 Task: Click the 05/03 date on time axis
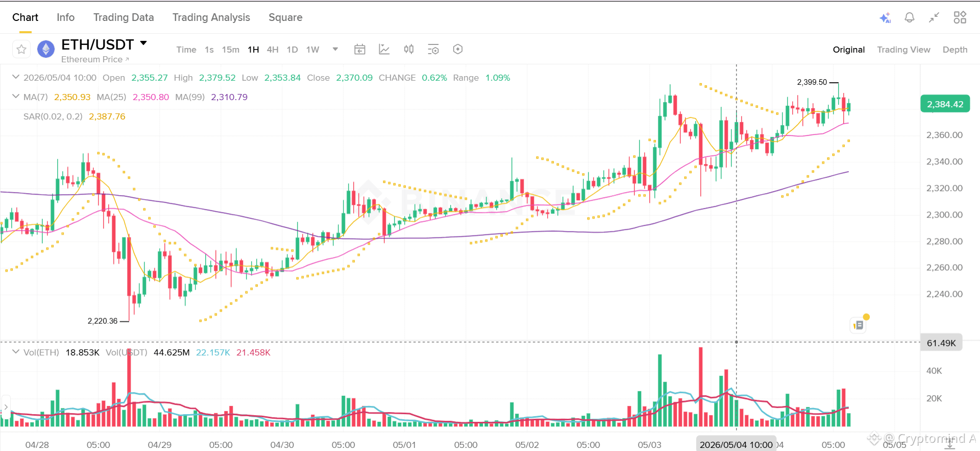pyautogui.click(x=649, y=445)
